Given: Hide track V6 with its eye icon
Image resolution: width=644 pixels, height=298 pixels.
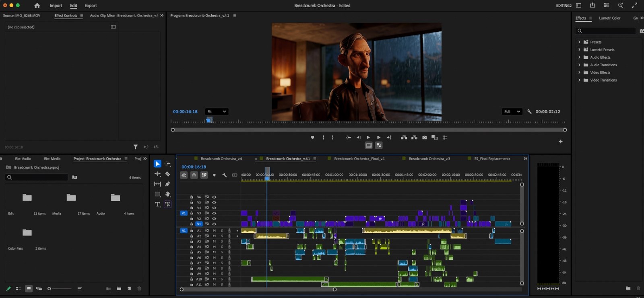Looking at the screenshot, I should pyautogui.click(x=214, y=197).
